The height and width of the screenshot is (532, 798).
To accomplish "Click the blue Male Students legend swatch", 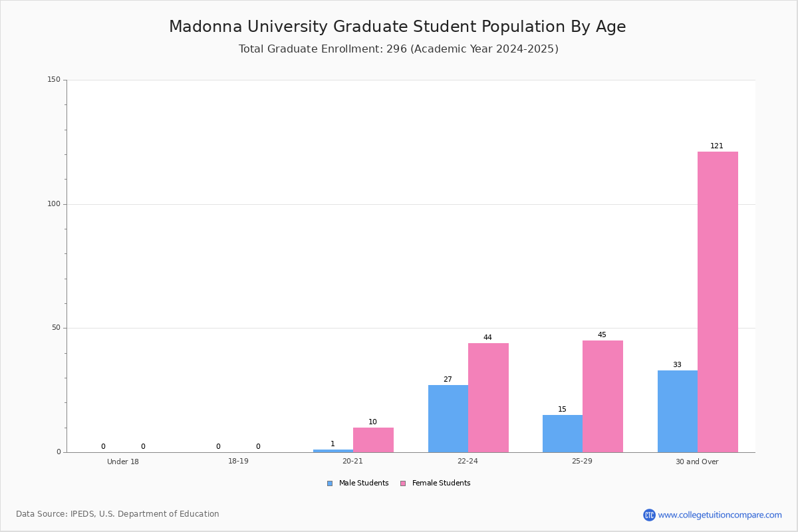I will (330, 483).
